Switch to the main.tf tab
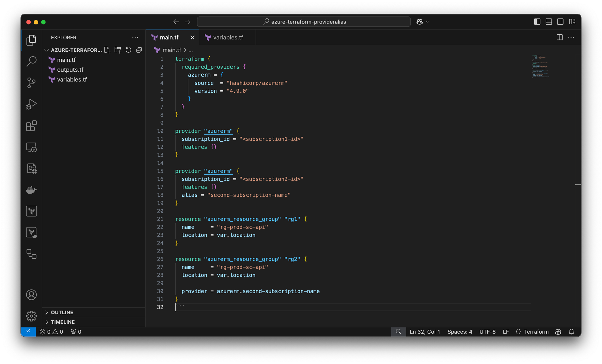602x364 pixels. (169, 37)
